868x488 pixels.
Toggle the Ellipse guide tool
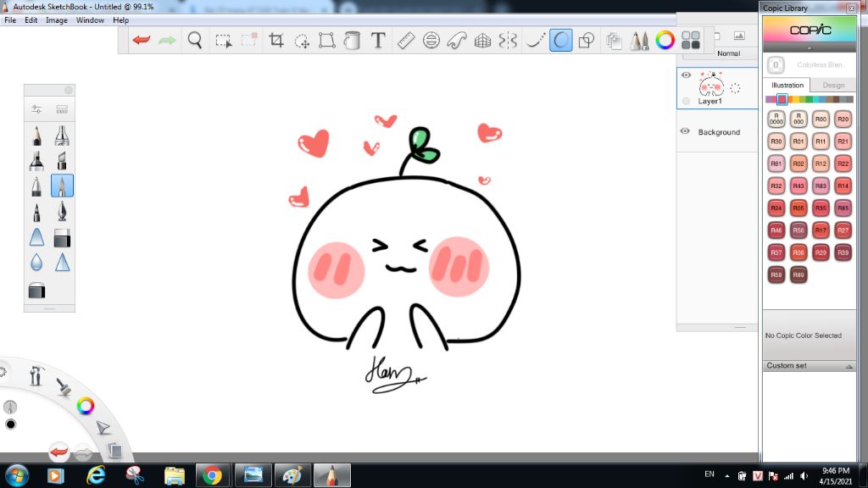[431, 40]
